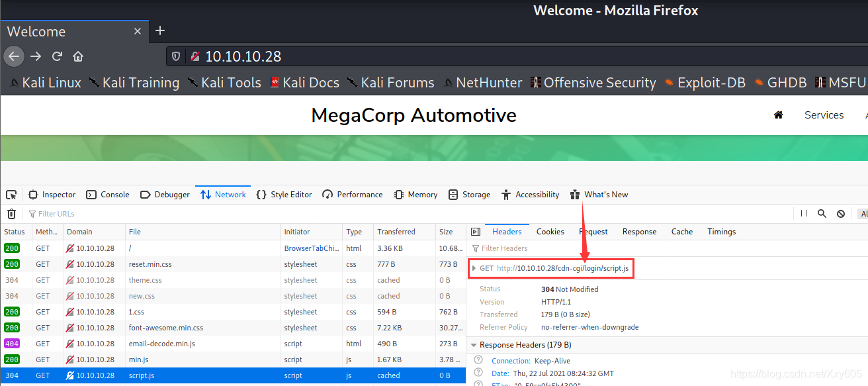The image size is (868, 386).
Task: Sort requests by File column
Action: click(202, 232)
